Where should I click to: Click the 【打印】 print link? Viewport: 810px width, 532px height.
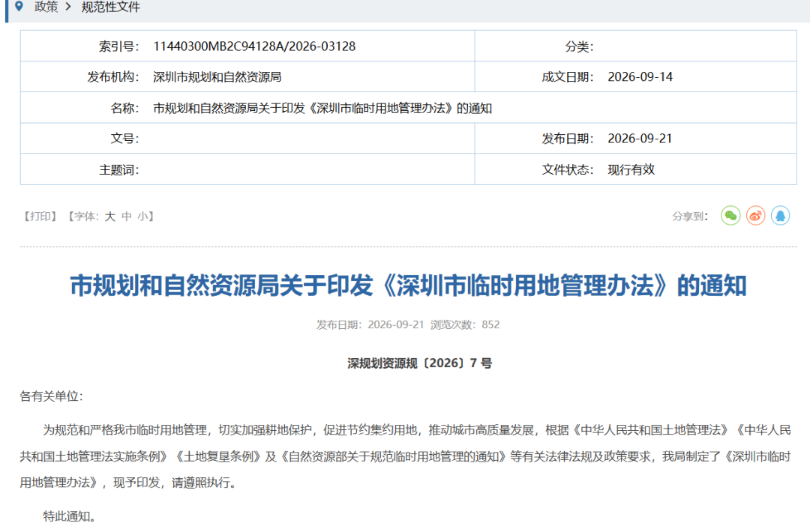(x=40, y=217)
